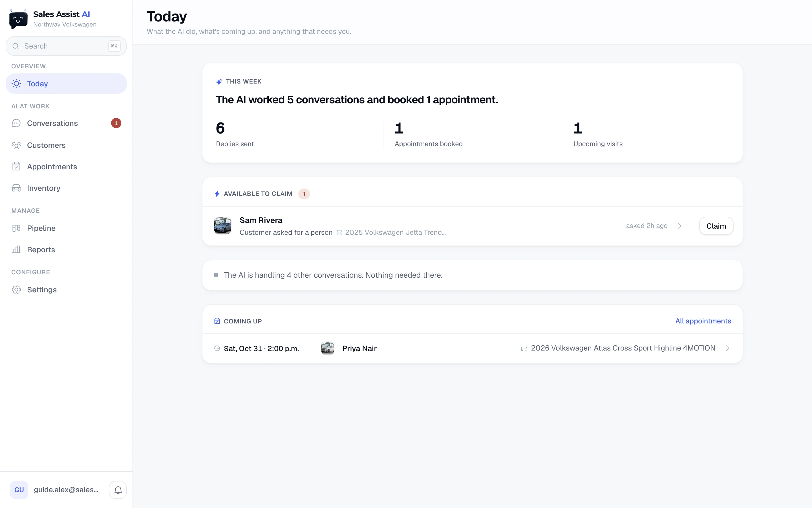Click the 'asked 2h ago' timestamp
Screen dimensions: 812x508
coord(646,226)
